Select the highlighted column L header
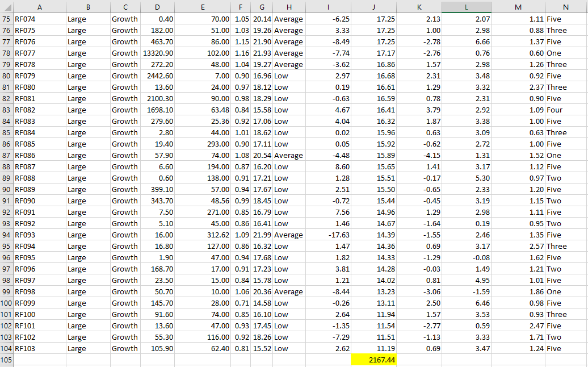Viewport: 588px width, 367px height. [467, 7]
